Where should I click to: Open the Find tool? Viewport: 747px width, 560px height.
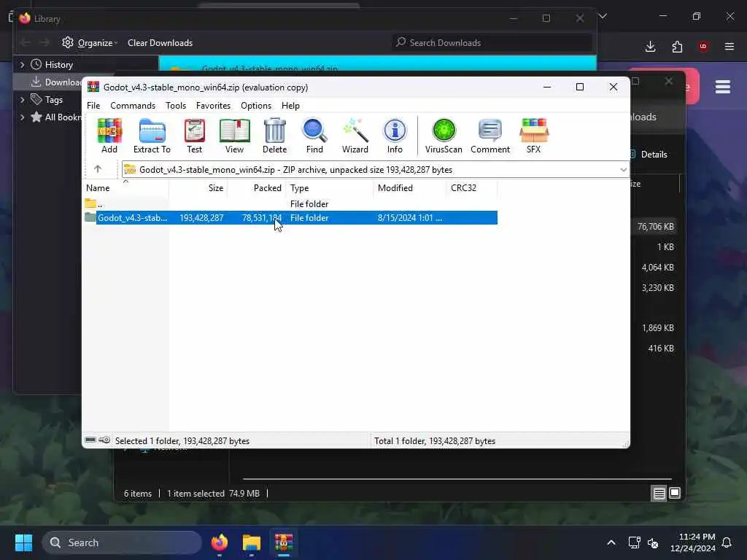click(x=314, y=136)
